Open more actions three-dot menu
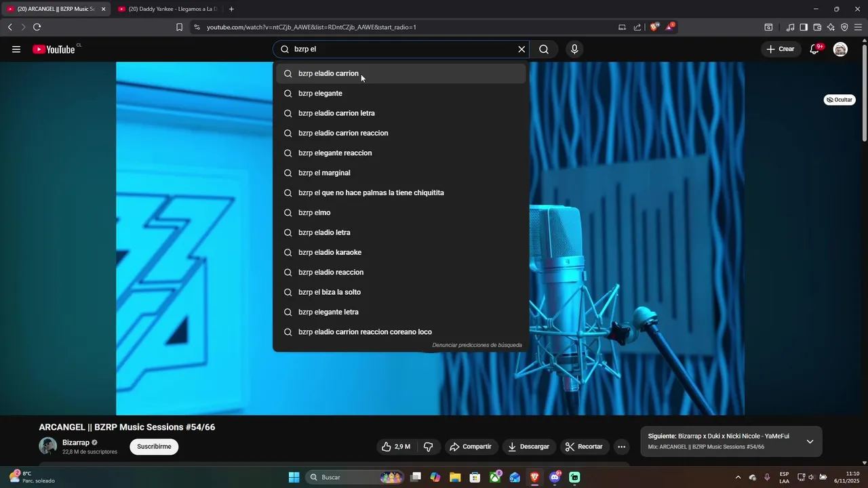This screenshot has height=488, width=868. pyautogui.click(x=621, y=447)
